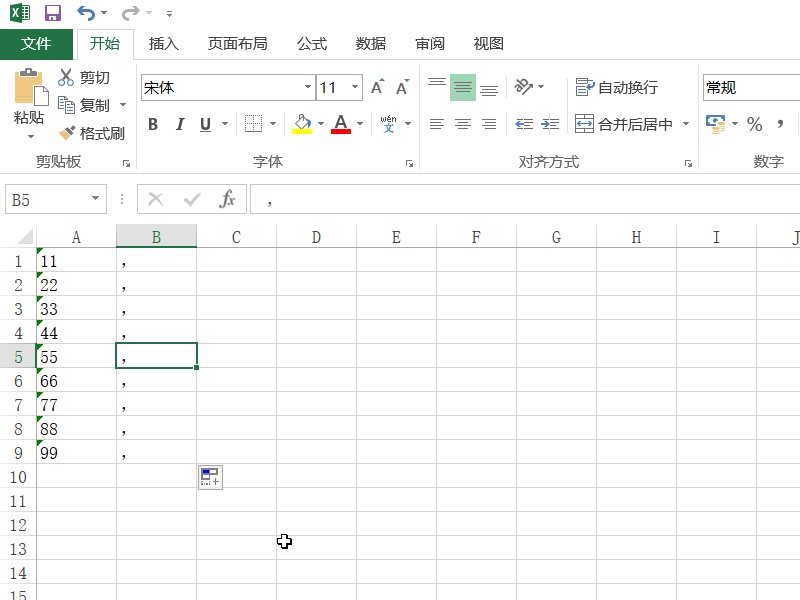The image size is (800, 600).
Task: Open the 视图 ribbon tab
Action: [487, 43]
